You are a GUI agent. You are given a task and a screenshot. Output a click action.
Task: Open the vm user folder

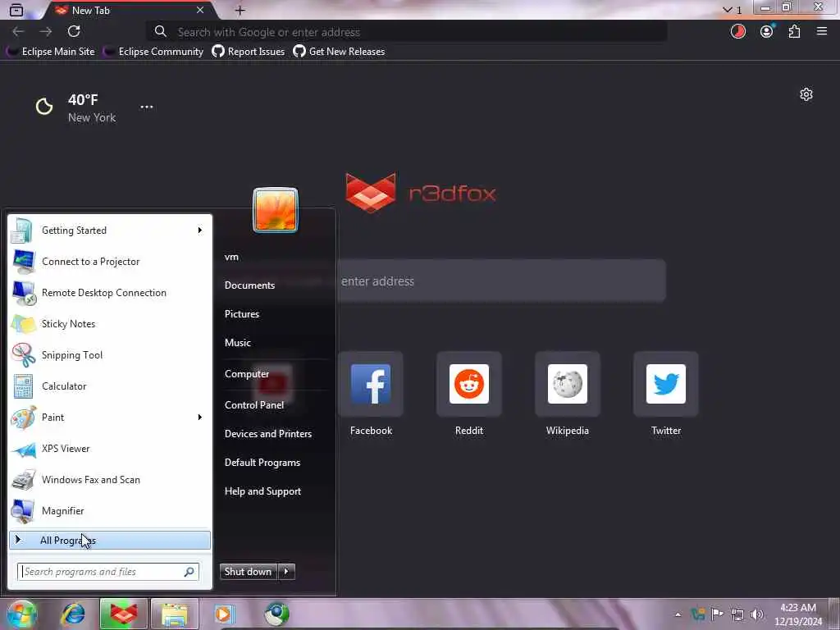[231, 257]
